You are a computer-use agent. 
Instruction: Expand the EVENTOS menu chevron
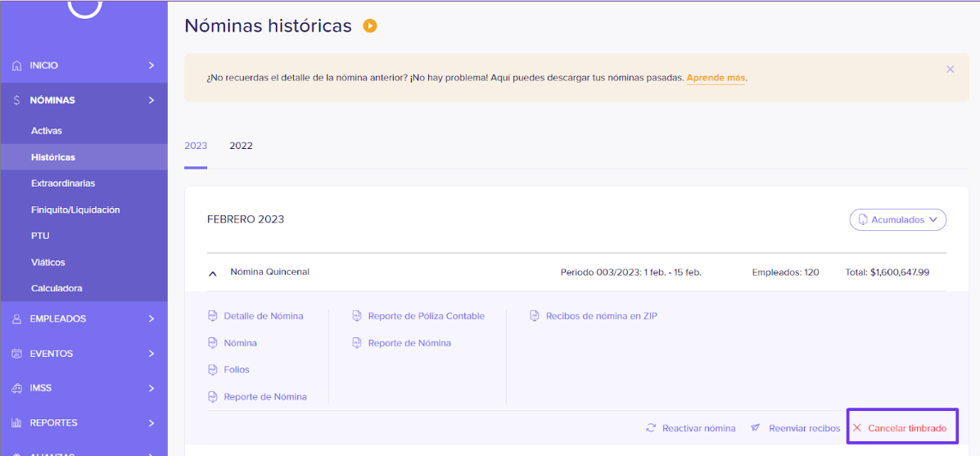(x=151, y=354)
